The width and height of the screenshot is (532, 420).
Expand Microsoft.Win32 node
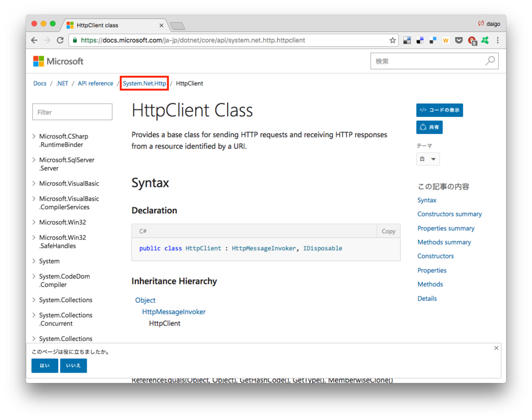click(34, 222)
